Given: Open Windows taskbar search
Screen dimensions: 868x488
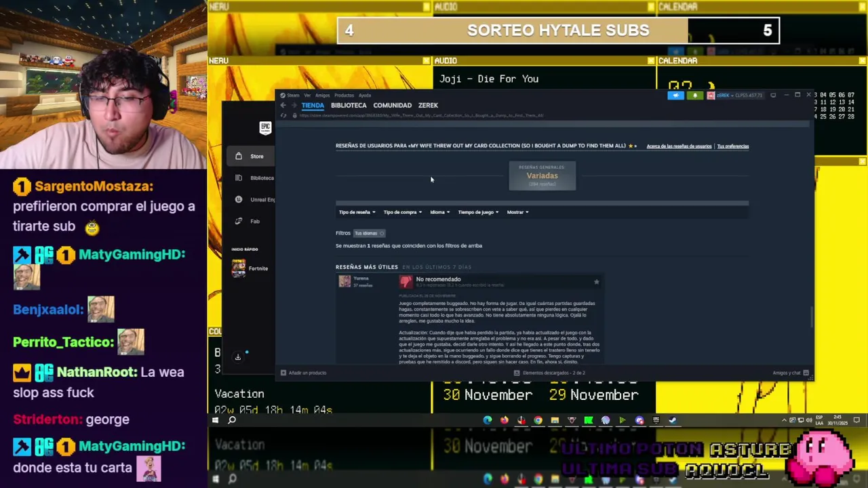Looking at the screenshot, I should [232, 420].
